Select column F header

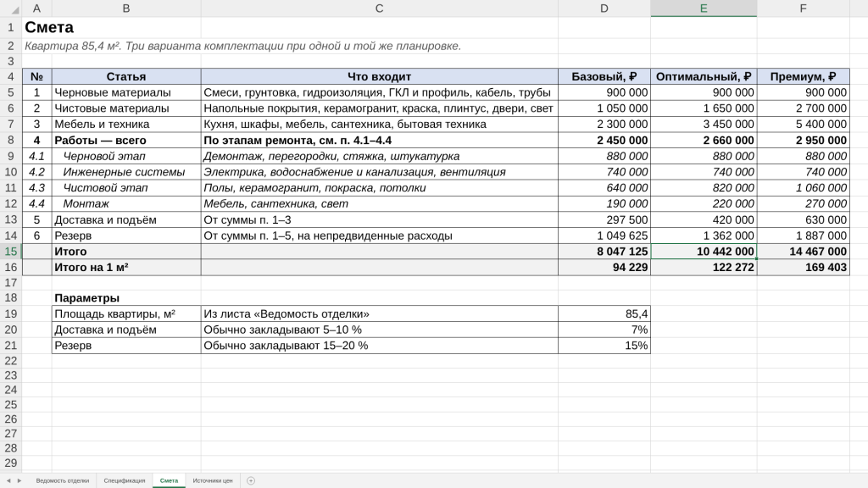(804, 8)
